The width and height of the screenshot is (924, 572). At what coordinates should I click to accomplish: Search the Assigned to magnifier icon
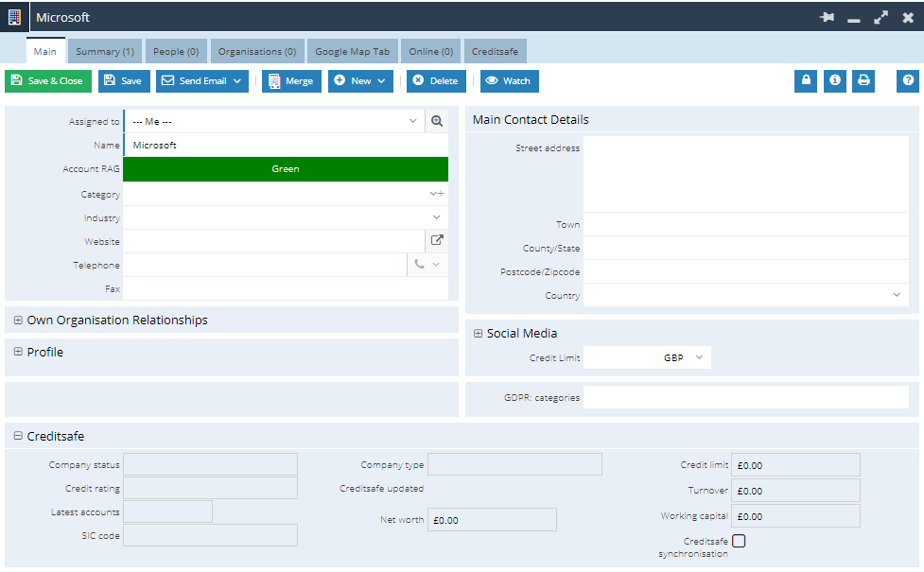pyautogui.click(x=437, y=121)
